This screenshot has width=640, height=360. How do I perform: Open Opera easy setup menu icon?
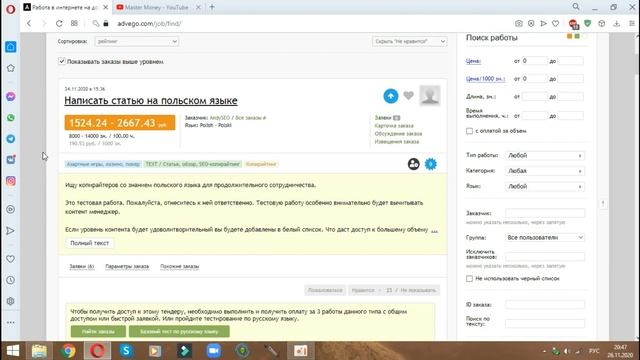(x=631, y=24)
